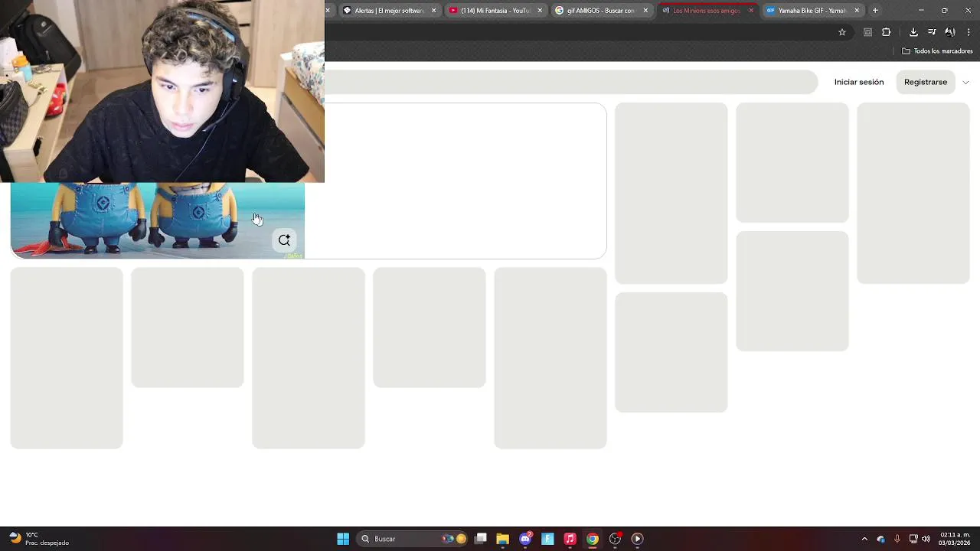Close the 'Mi Fantasia - YouTube' tab
The image size is (980, 551).
click(540, 11)
